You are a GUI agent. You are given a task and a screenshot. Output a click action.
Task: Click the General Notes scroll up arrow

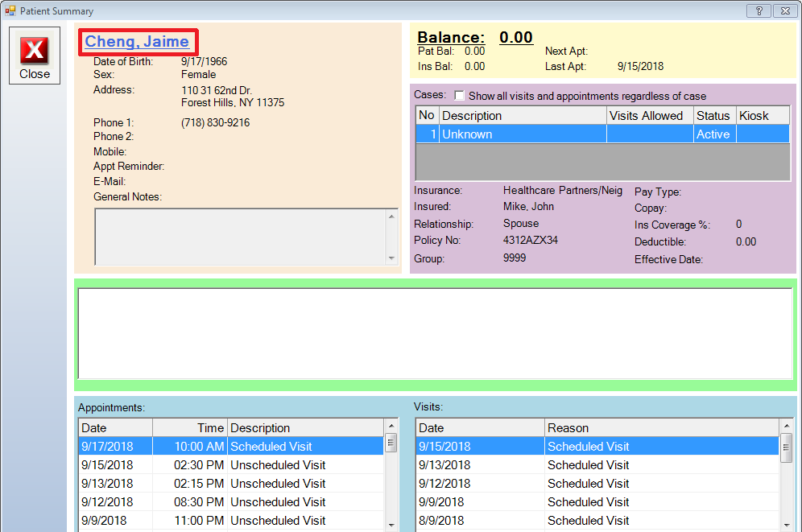click(x=391, y=217)
